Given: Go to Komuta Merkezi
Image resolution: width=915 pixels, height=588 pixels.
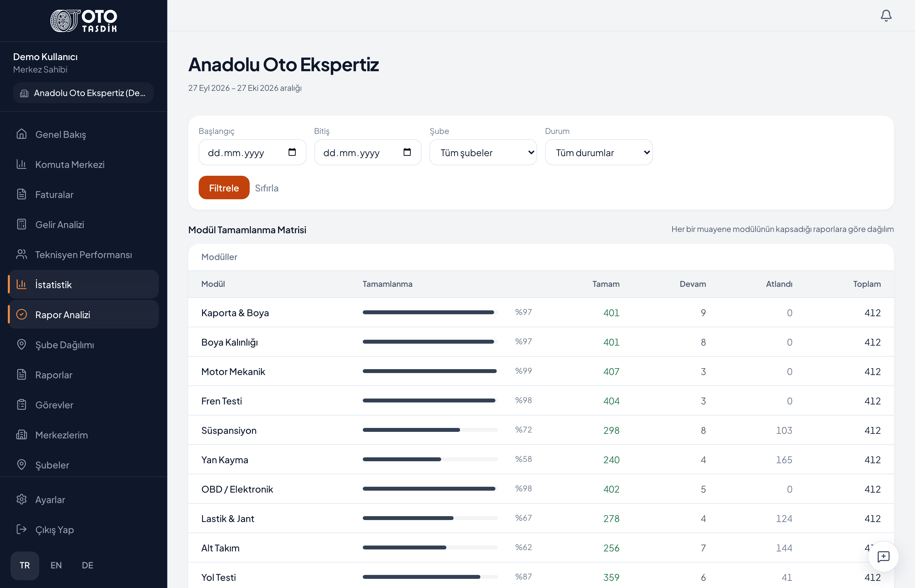Looking at the screenshot, I should 83,165.
